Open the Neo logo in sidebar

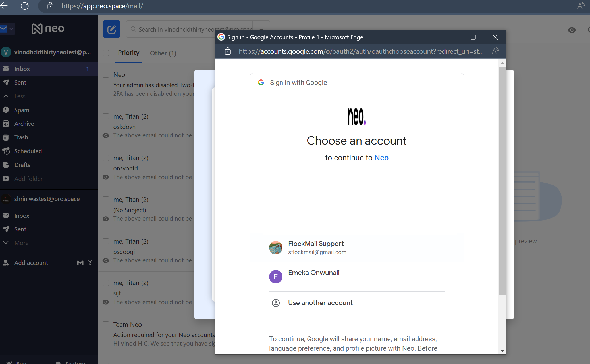48,29
